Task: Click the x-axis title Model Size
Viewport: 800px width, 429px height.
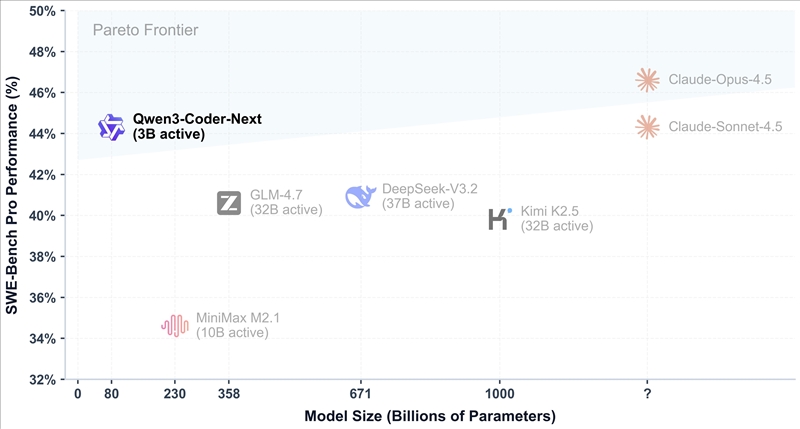Action: click(415, 415)
